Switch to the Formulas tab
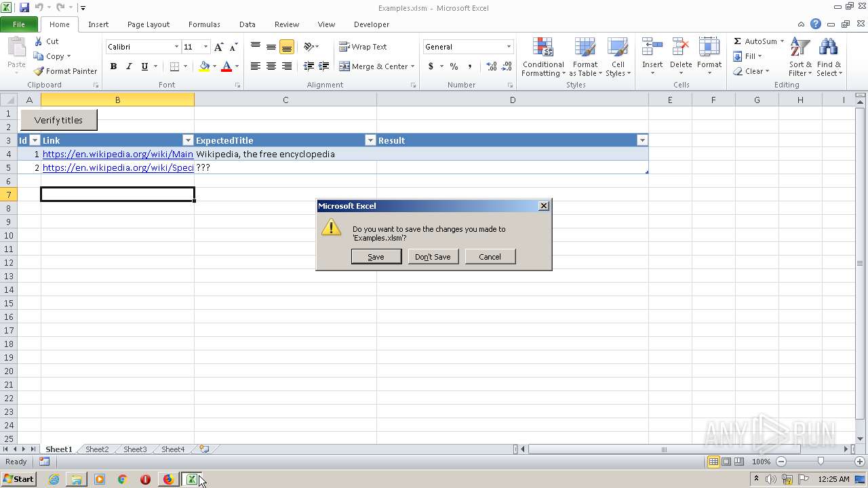The image size is (868, 488). click(x=204, y=24)
